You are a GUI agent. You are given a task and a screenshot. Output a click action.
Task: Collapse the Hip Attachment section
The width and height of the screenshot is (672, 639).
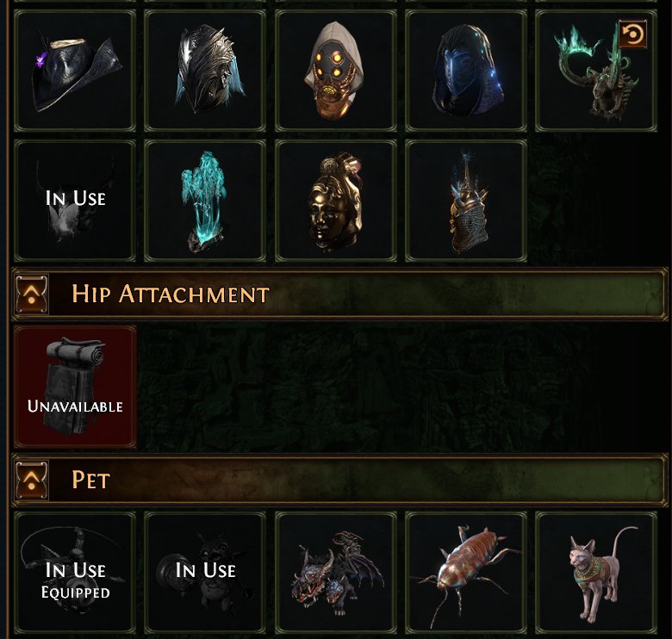(32, 295)
